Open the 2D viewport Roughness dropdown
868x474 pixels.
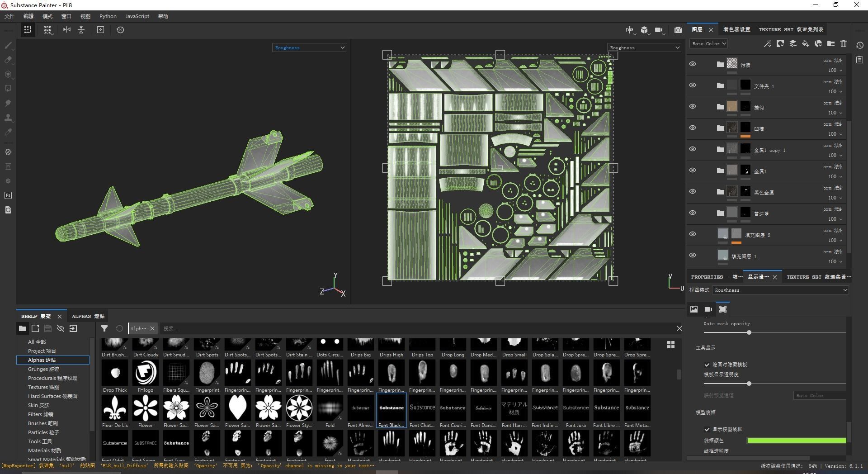click(644, 47)
